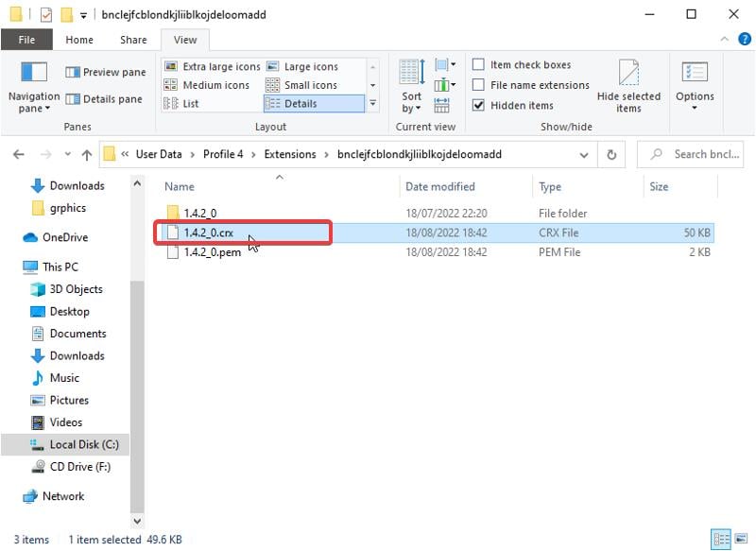
Task: Select Details layout option
Action: point(314,104)
